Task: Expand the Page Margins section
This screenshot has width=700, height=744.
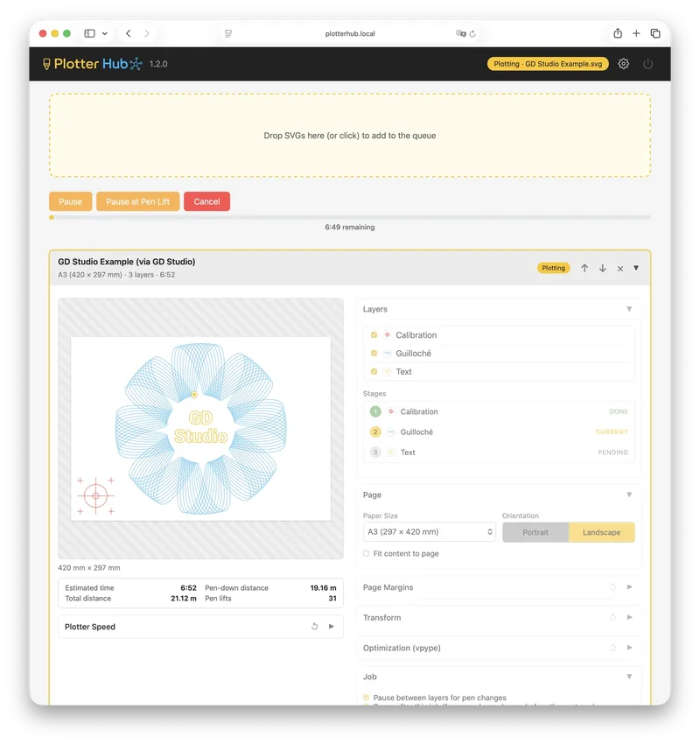Action: tap(630, 587)
